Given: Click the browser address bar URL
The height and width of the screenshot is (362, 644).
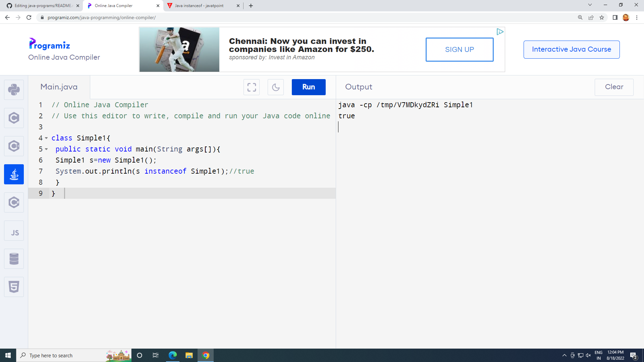Looking at the screenshot, I should tap(101, 17).
